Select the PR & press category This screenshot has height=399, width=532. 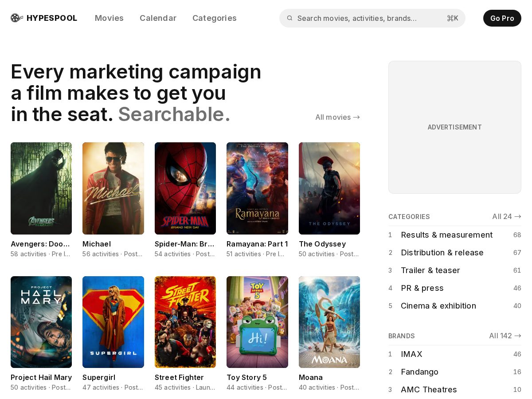point(455,288)
